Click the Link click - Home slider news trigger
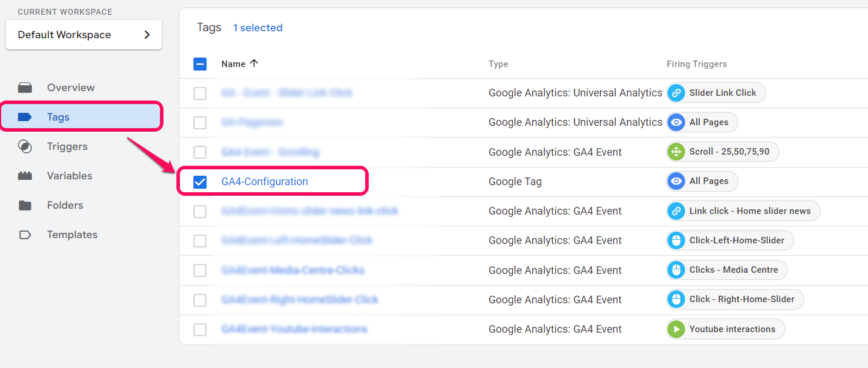This screenshot has height=368, width=868. click(x=749, y=211)
